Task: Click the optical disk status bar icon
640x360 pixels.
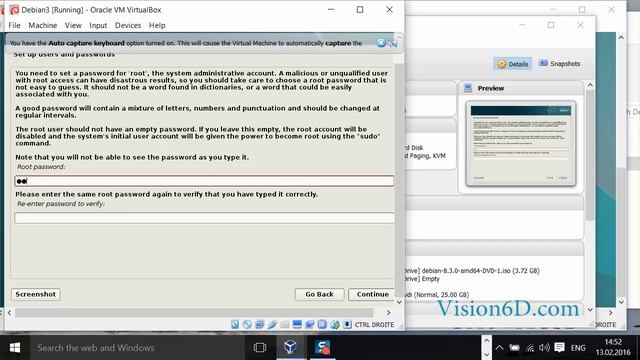Action: (x=247, y=324)
